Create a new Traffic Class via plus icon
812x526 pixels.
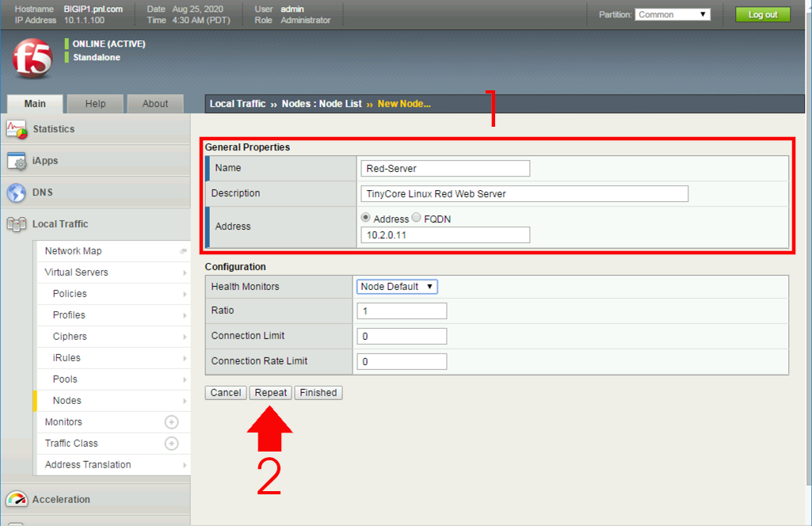coord(172,444)
